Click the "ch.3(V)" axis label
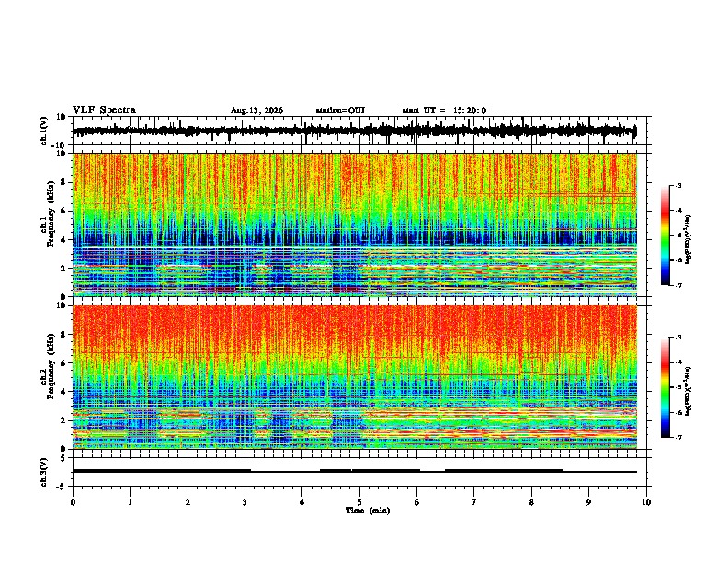This screenshot has width=728, height=563. (x=44, y=472)
